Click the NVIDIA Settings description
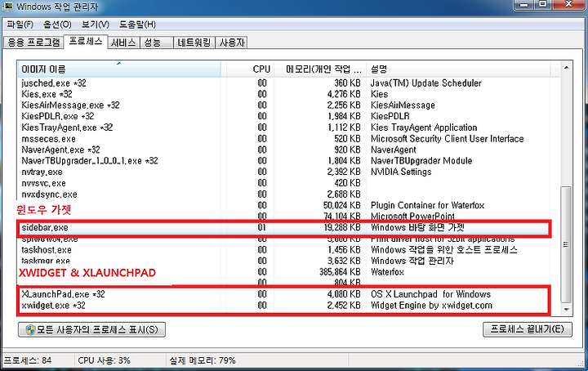Viewport: 588px width, 371px height. click(x=401, y=172)
